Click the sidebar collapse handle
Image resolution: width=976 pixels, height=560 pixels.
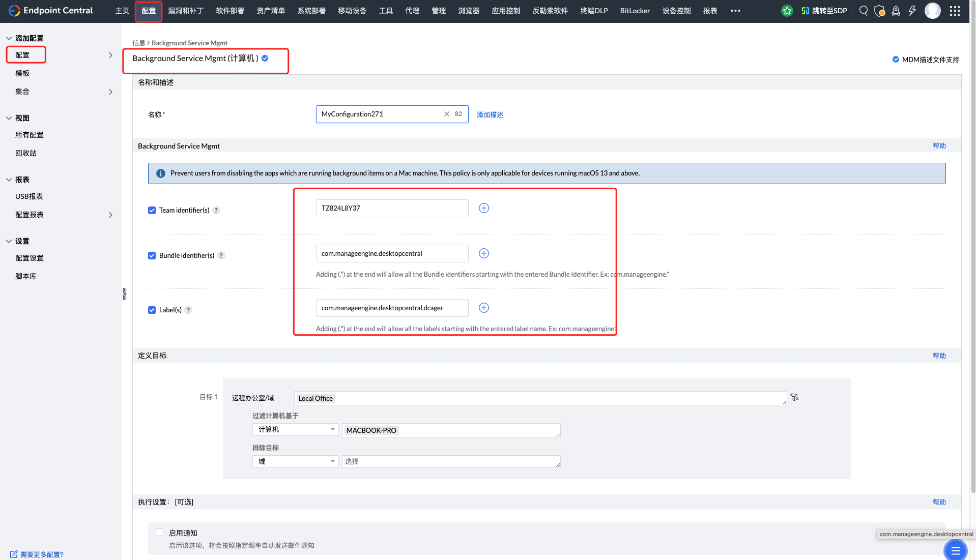coord(124,294)
